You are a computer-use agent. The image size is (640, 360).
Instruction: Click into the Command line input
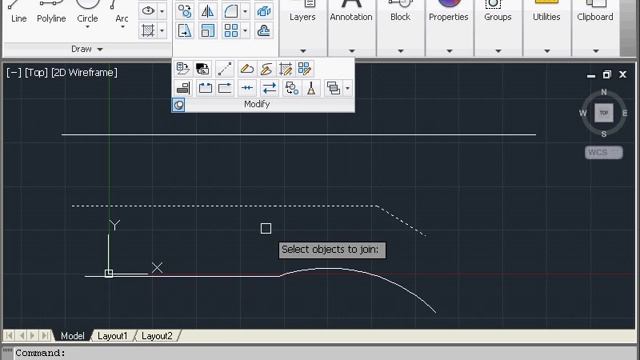click(x=327, y=353)
